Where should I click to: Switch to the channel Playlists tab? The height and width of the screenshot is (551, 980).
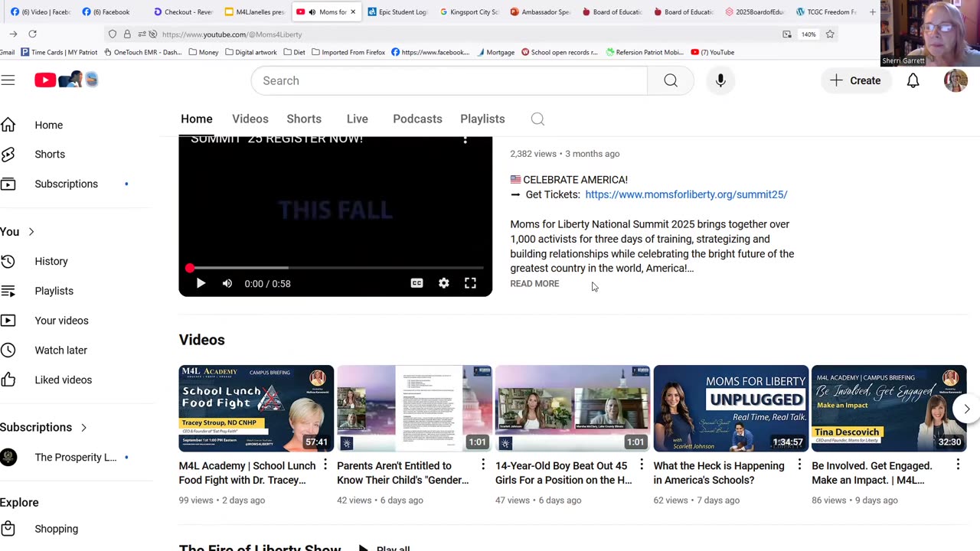pyautogui.click(x=482, y=119)
